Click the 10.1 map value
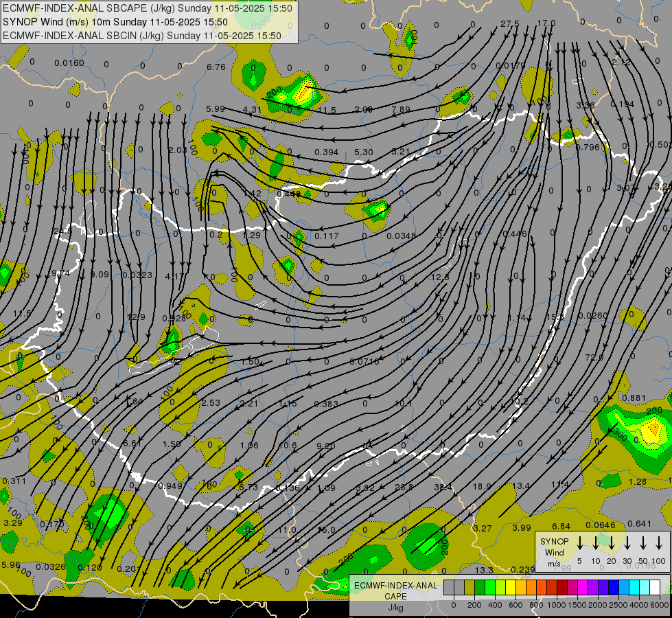The image size is (672, 618). tap(403, 404)
